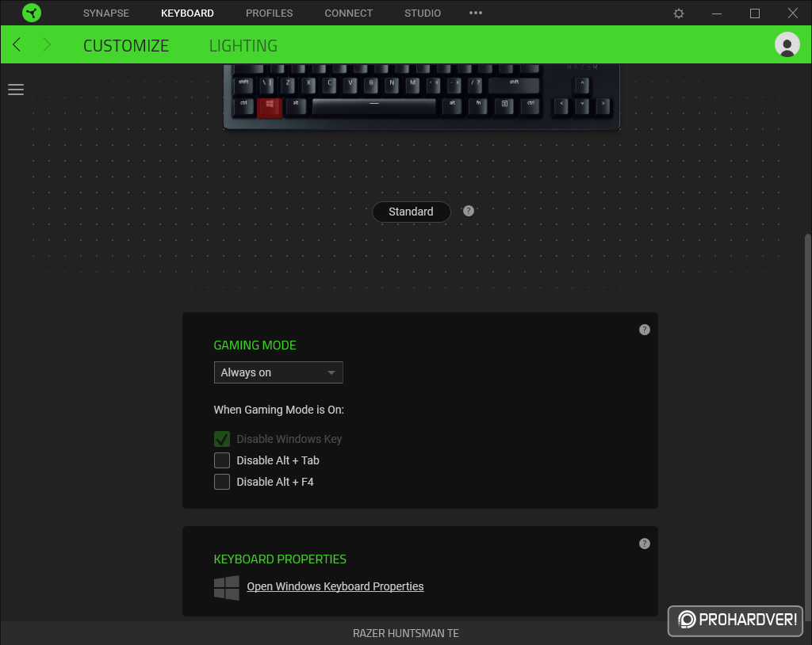
Task: Click help icon in Keyboard Properties panel
Action: pos(644,544)
